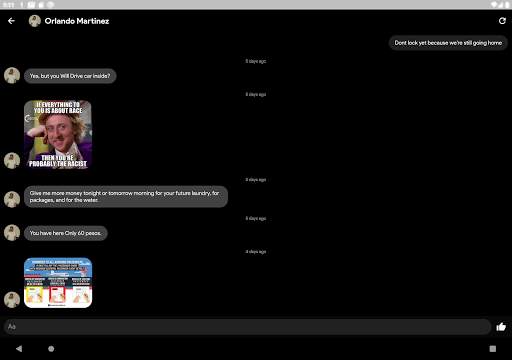Tap the Android back navigation button

click(x=19, y=349)
